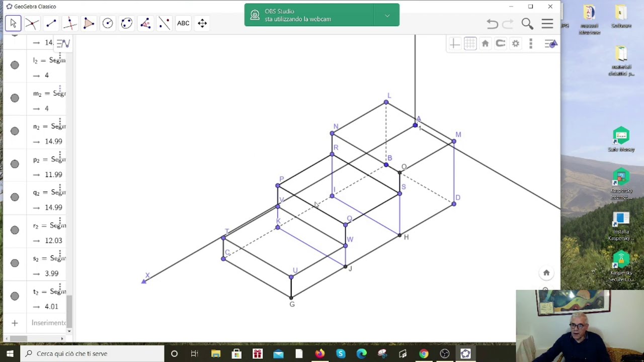Viewport: 644px width, 362px height.
Task: Expand the OBS Studio webcam notification
Action: click(387, 16)
